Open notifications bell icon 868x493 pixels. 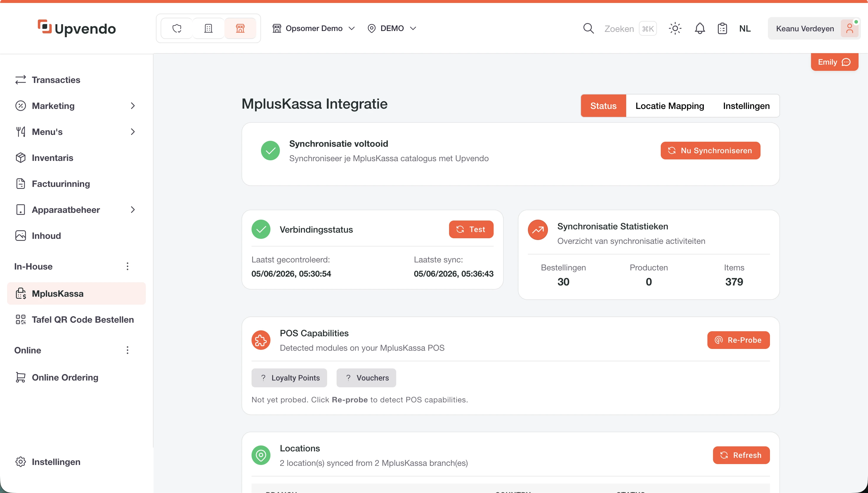click(700, 28)
